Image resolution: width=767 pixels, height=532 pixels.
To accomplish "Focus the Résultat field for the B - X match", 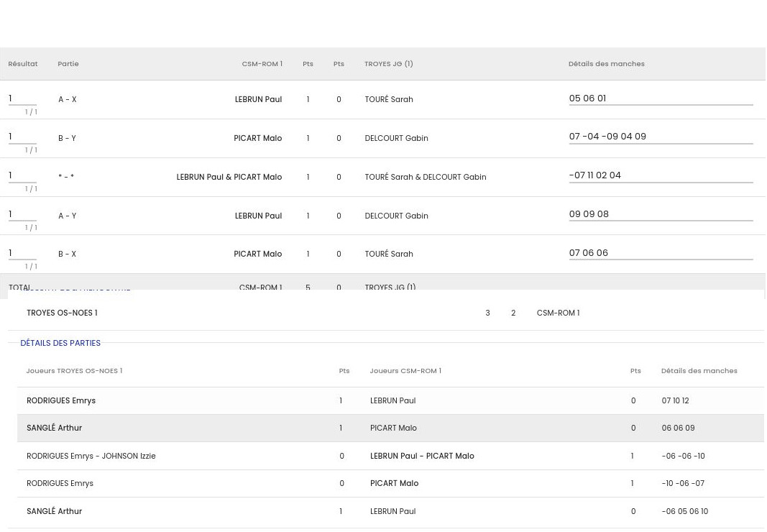I will click(x=22, y=253).
